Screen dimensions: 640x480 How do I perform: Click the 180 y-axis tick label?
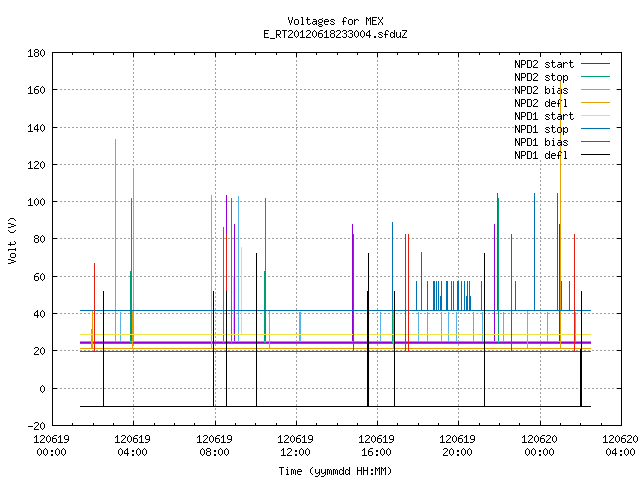pos(36,53)
